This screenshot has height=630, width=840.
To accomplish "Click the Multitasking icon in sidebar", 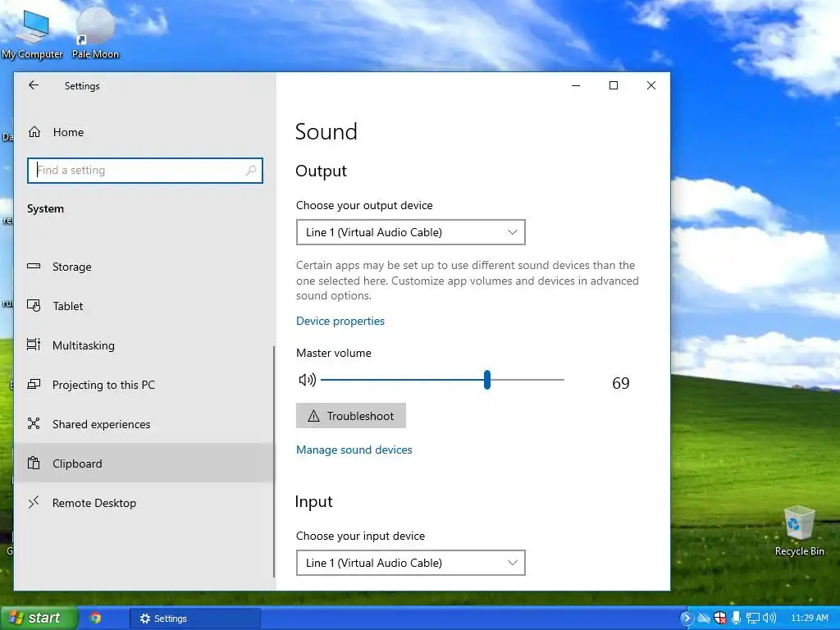I will pyautogui.click(x=34, y=345).
